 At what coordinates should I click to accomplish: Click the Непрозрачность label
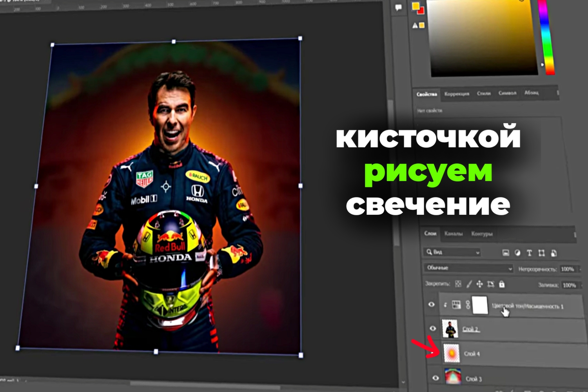point(537,269)
